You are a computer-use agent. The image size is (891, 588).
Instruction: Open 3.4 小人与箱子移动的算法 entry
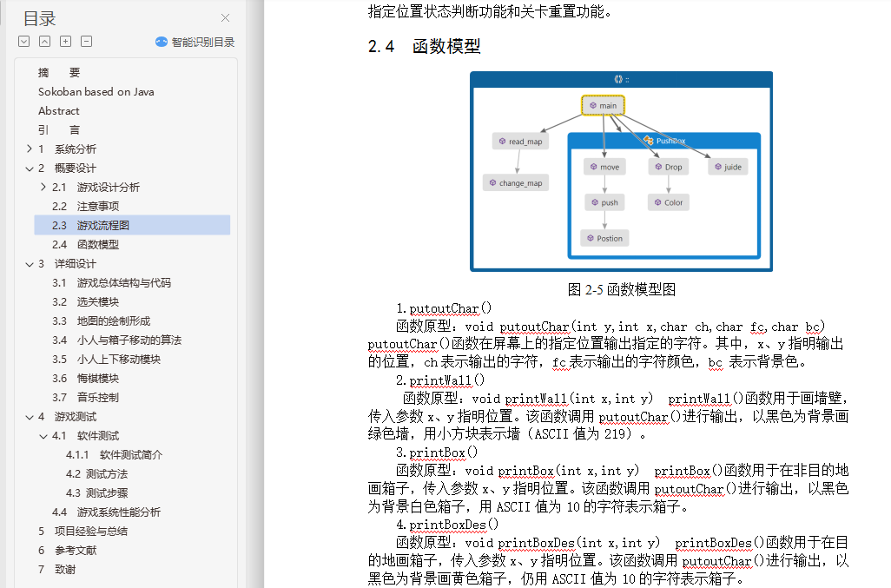(x=116, y=340)
